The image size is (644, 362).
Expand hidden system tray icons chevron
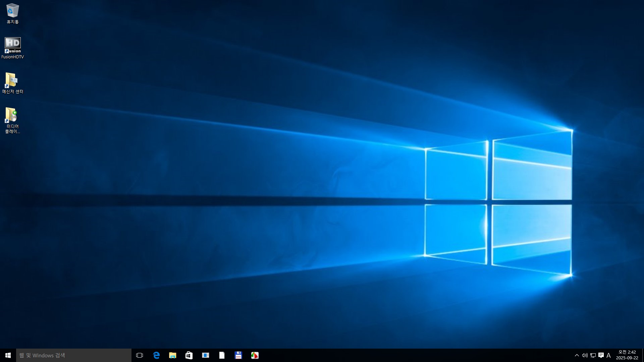coord(577,355)
